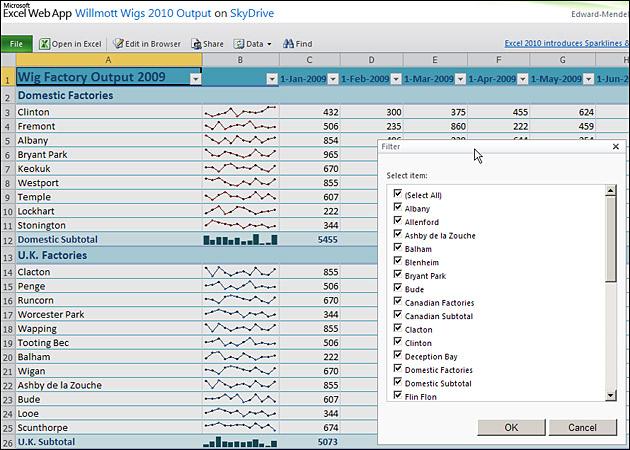Click the Worcester Park cell

click(x=108, y=314)
